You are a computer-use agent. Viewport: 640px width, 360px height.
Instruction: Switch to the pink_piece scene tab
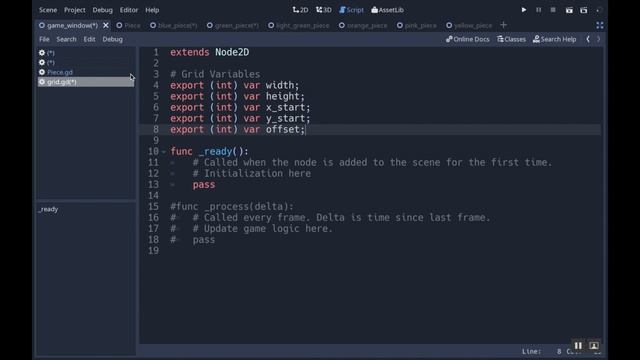417,25
